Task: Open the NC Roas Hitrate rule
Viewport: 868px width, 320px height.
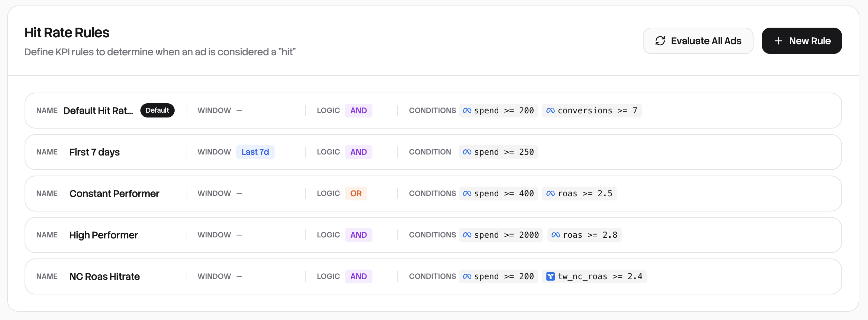Action: 104,276
